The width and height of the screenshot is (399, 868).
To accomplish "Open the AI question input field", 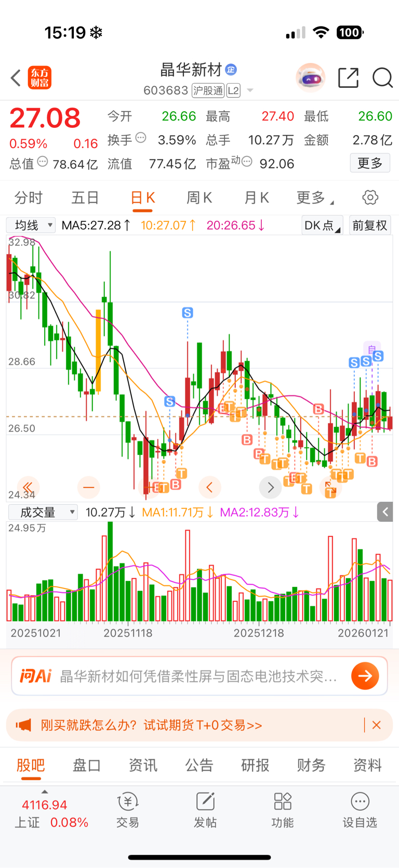I will (x=199, y=676).
